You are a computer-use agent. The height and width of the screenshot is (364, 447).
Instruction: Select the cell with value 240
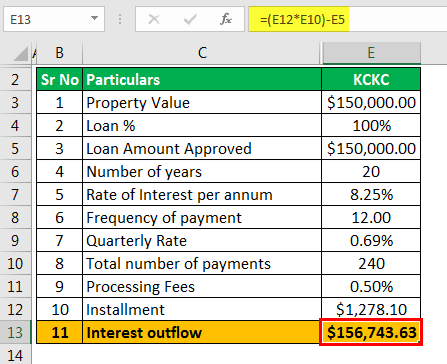pos(371,263)
